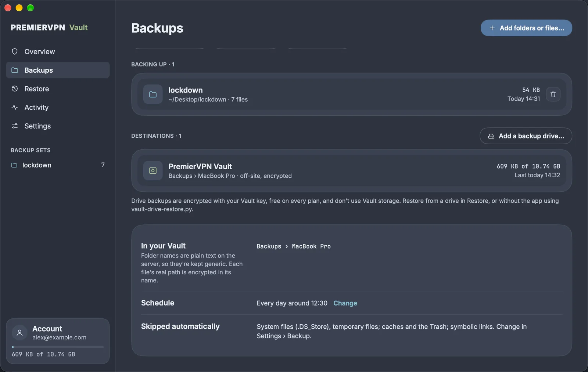Click the lockdown folder icon in Backing Up
This screenshot has width=588, height=372.
(153, 94)
